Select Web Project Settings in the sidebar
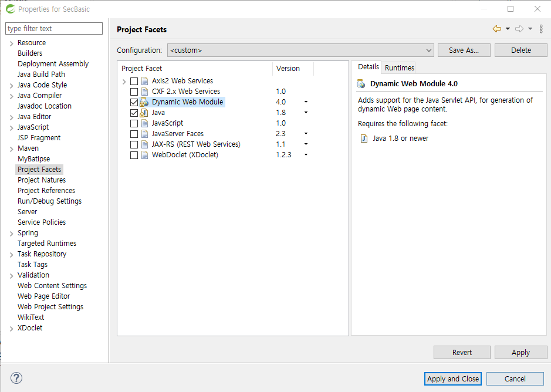Screen dimensions: 551x392 click(50, 306)
